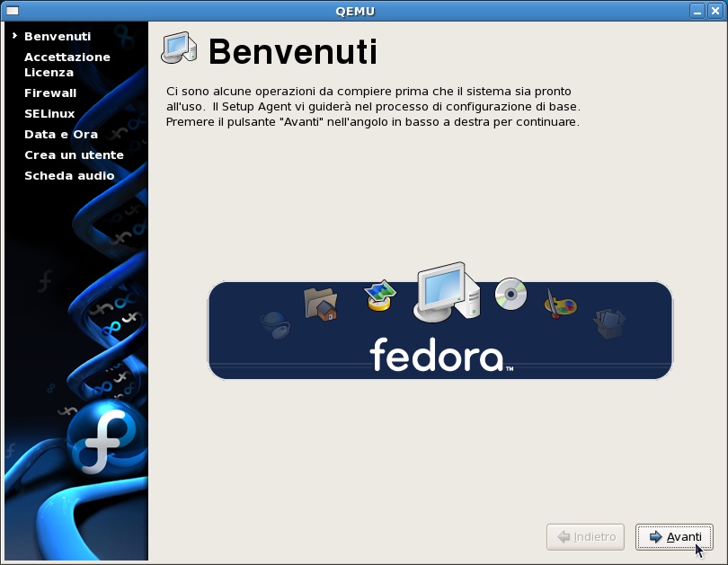This screenshot has width=728, height=565.
Task: Open the QEMU window menu icon
Action: 13,11
